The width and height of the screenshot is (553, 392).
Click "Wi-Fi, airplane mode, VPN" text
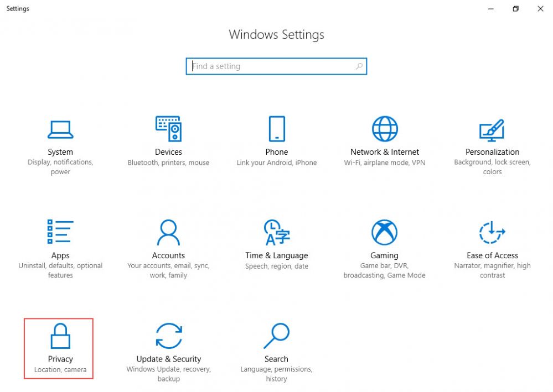[x=385, y=163]
